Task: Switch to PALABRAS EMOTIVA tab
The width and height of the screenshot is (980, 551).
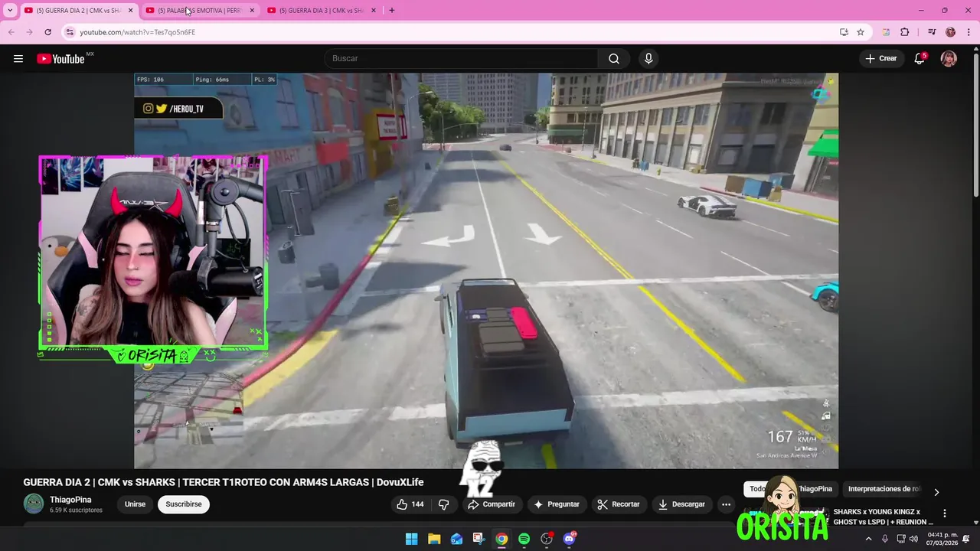Action: 199,10
